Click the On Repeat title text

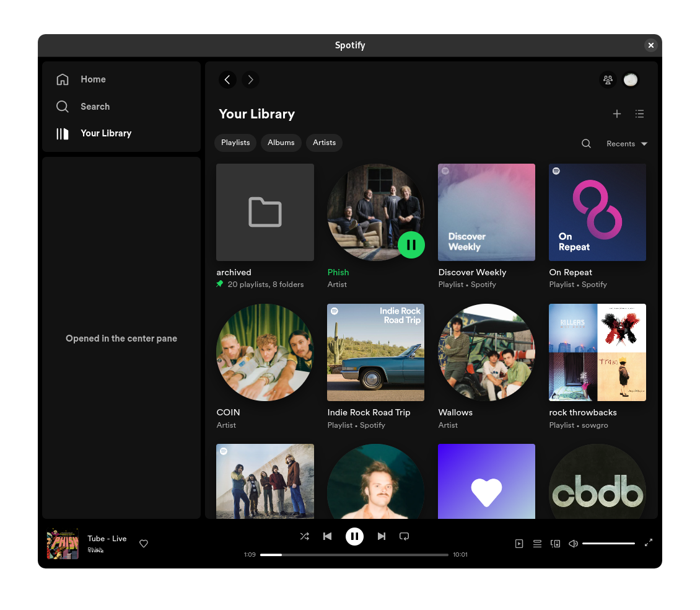(x=570, y=272)
